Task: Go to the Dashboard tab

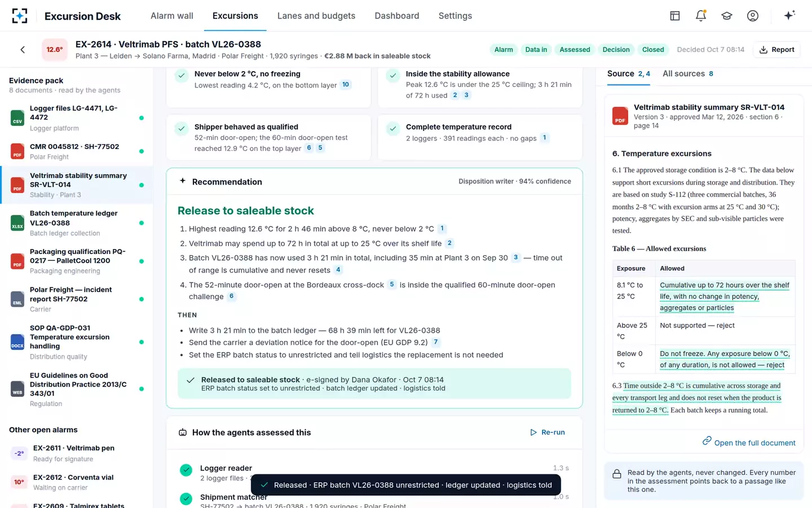Action: (x=397, y=16)
